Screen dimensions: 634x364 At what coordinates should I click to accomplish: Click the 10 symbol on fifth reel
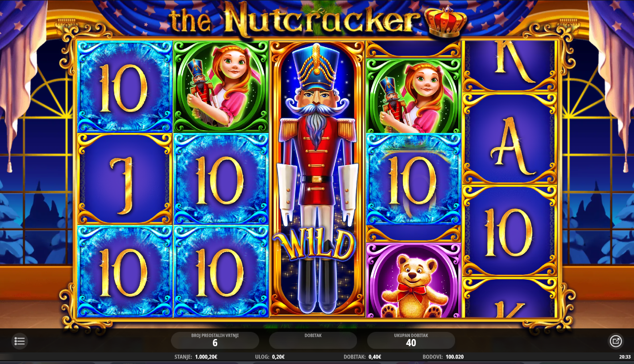click(510, 231)
